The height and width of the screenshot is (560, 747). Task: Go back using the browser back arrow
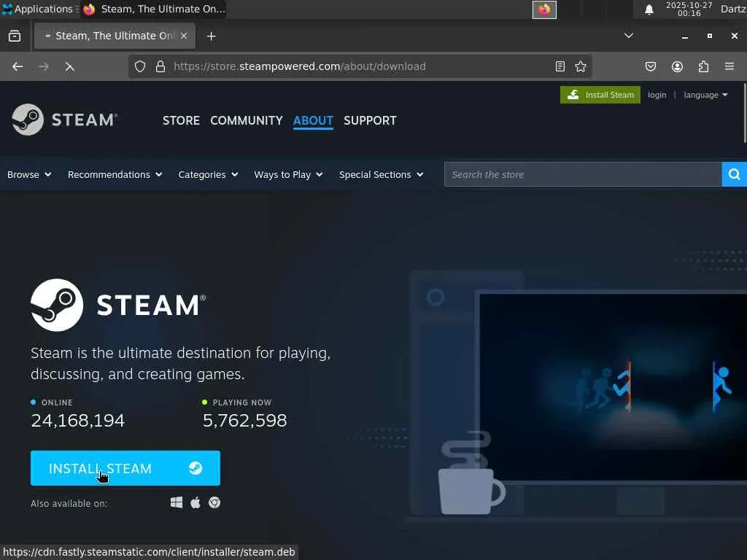(18, 66)
